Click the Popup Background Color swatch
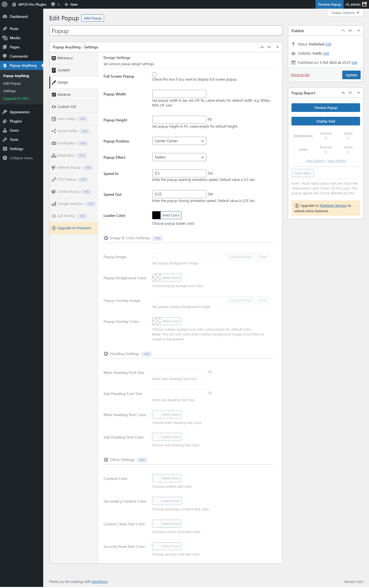369x588 pixels. (156, 278)
